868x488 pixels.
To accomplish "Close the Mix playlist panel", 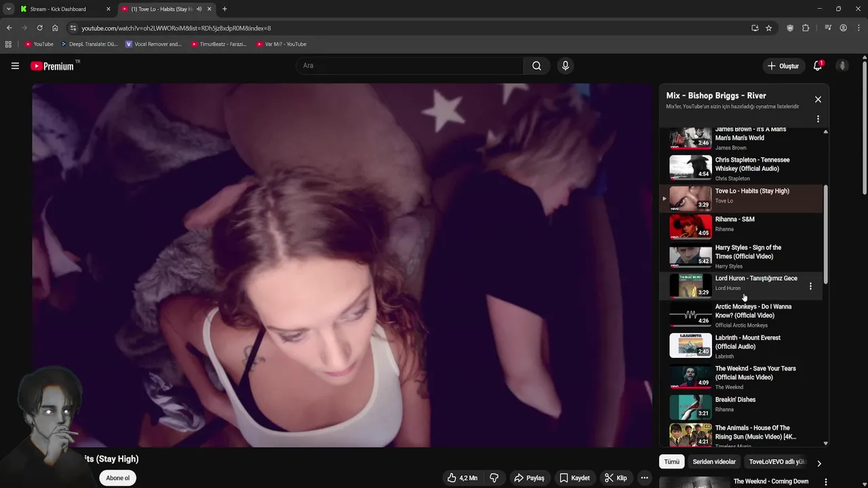I will [818, 100].
